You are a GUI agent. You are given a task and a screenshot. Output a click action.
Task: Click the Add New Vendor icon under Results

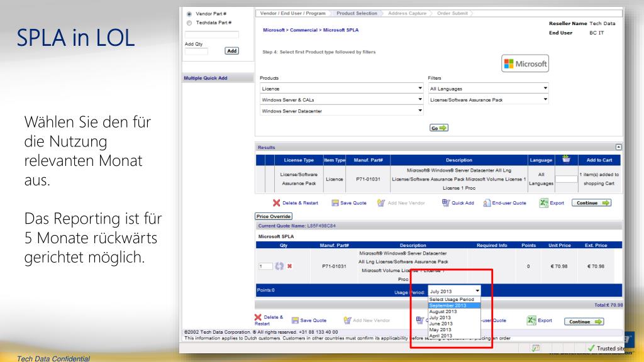(x=381, y=203)
